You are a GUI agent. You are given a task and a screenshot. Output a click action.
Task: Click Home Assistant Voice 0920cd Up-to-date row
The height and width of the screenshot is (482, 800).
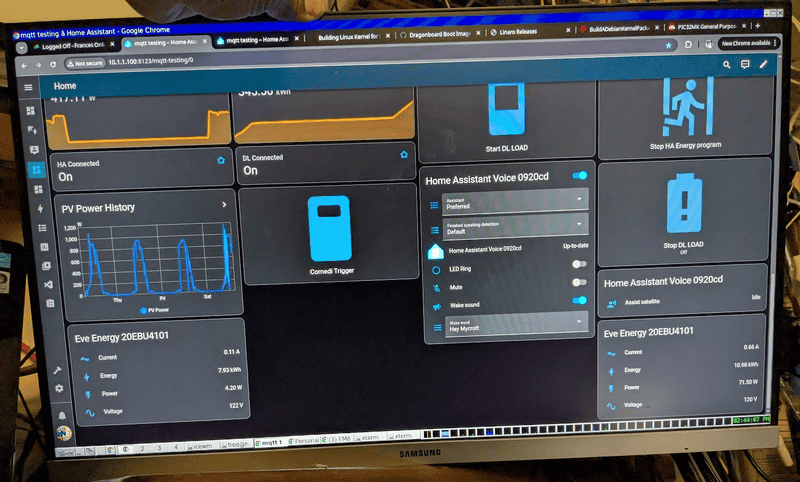508,248
